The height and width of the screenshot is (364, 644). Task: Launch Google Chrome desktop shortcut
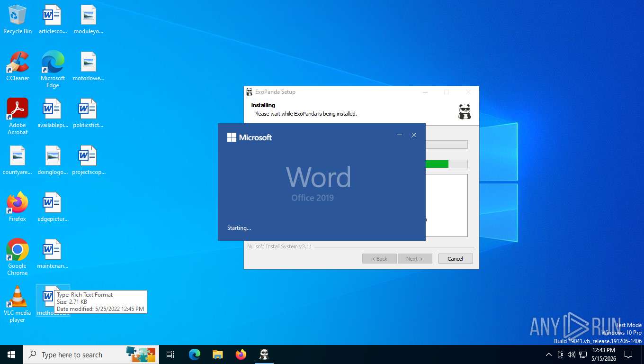coord(18,257)
